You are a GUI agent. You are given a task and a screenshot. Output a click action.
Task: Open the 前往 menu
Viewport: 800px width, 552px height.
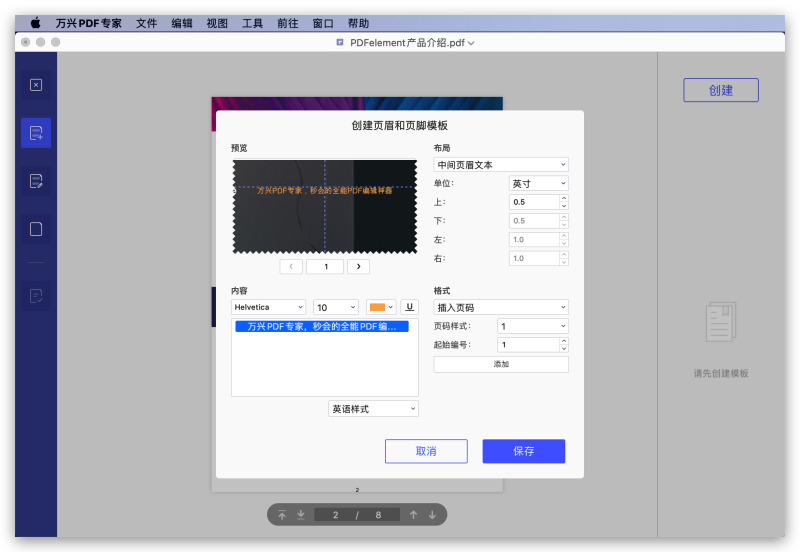point(287,23)
